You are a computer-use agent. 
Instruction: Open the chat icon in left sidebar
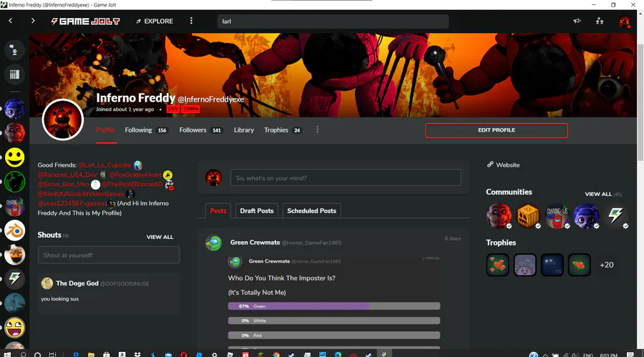pos(14,50)
